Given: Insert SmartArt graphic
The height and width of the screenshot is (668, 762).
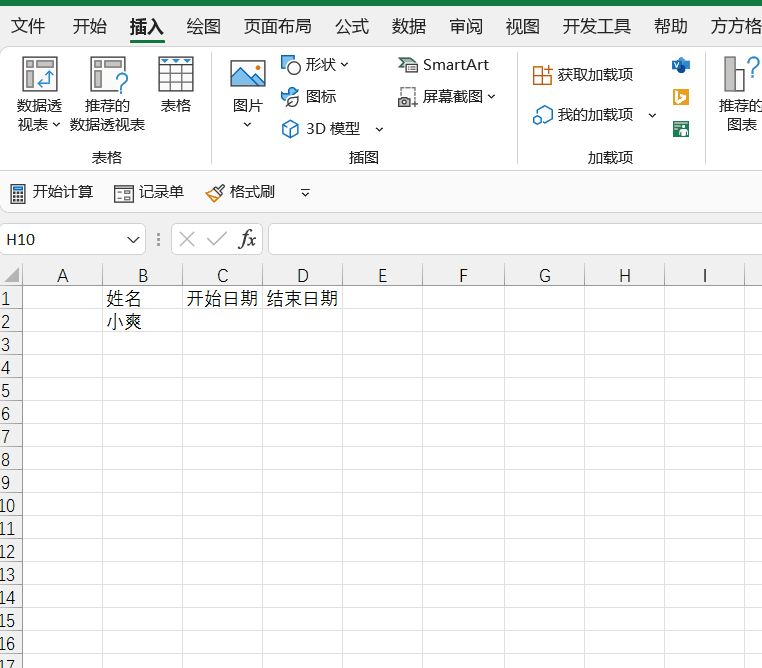Looking at the screenshot, I should pyautogui.click(x=443, y=65).
